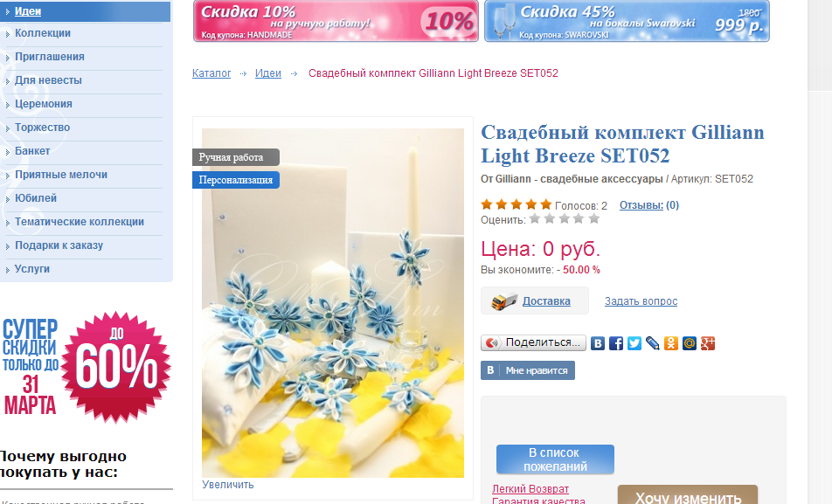Click the delivery truck icon
The height and width of the screenshot is (504, 832).
tap(504, 301)
